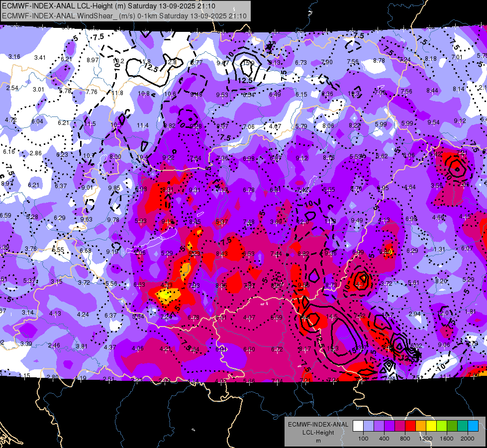Click the wind shear value '11.4'
This screenshot has width=487, height=448.
tap(143, 125)
